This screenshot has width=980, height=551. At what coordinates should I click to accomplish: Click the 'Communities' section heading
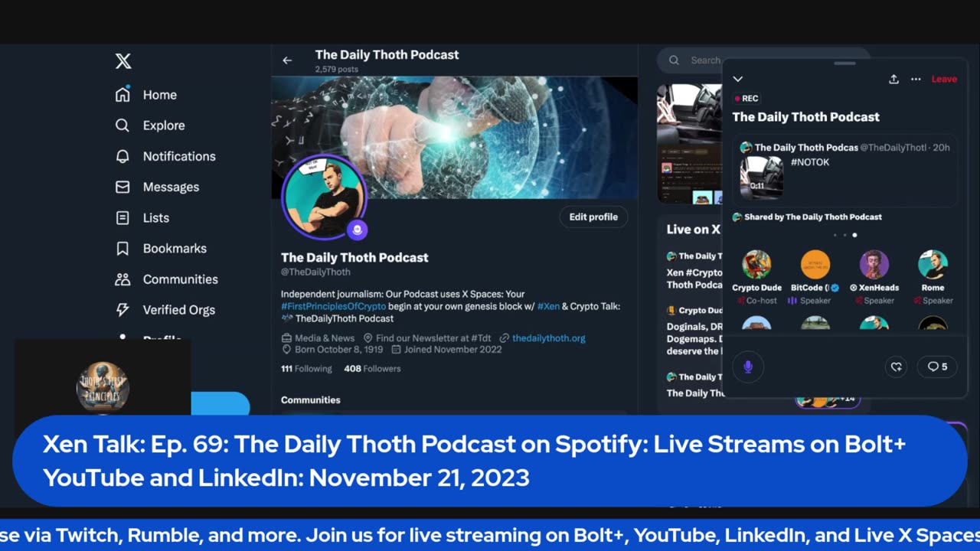coord(311,400)
